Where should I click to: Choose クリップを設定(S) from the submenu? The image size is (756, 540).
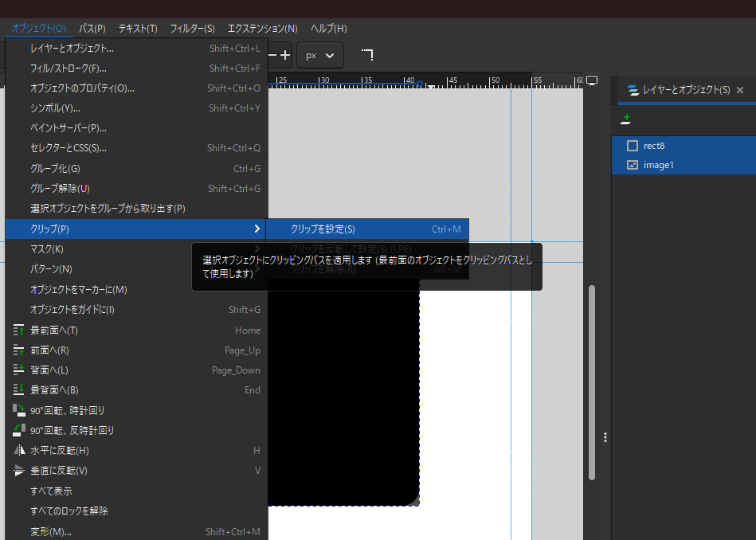point(323,229)
